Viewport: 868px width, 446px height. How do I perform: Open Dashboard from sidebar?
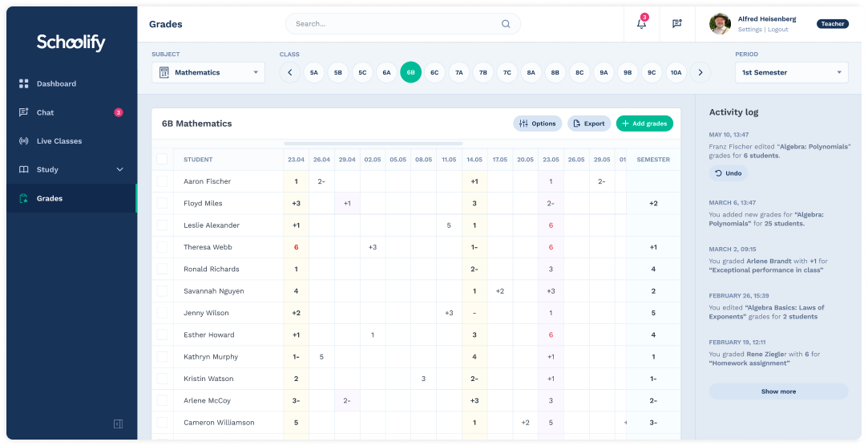click(72, 83)
